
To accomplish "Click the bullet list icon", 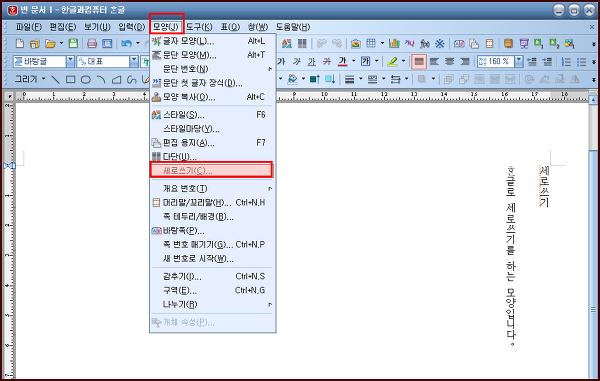I will pyautogui.click(x=581, y=62).
